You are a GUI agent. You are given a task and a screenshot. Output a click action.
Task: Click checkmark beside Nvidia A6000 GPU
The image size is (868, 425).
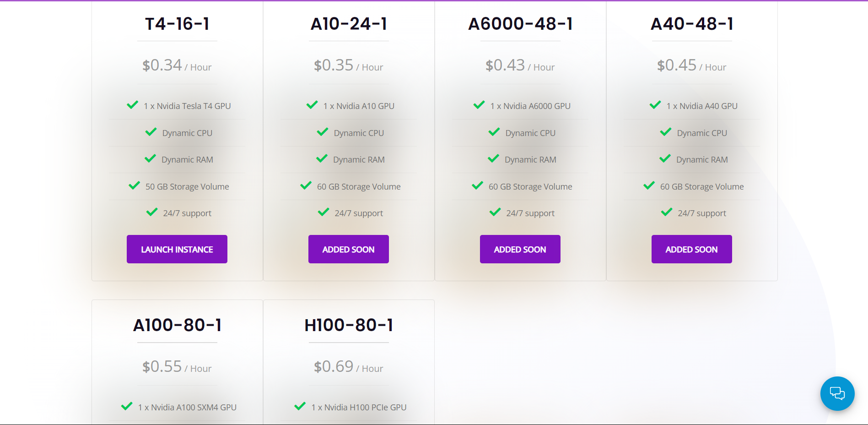tap(479, 105)
